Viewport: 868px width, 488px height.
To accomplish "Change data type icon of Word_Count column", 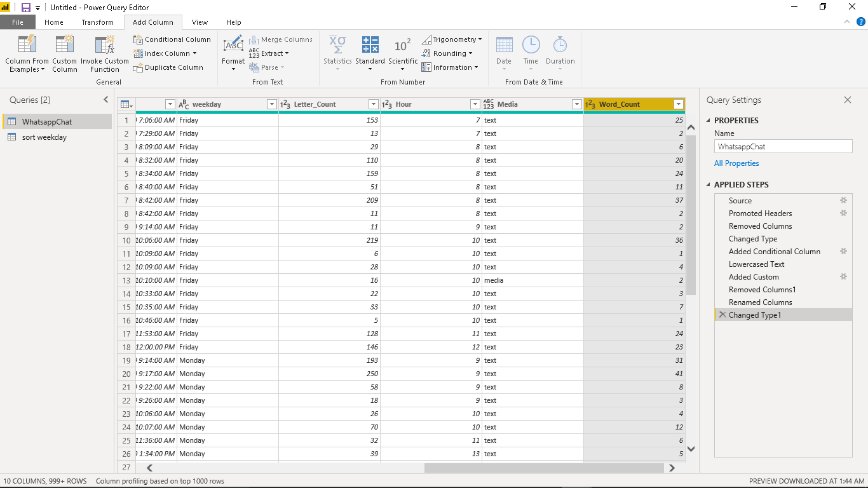I will [590, 104].
